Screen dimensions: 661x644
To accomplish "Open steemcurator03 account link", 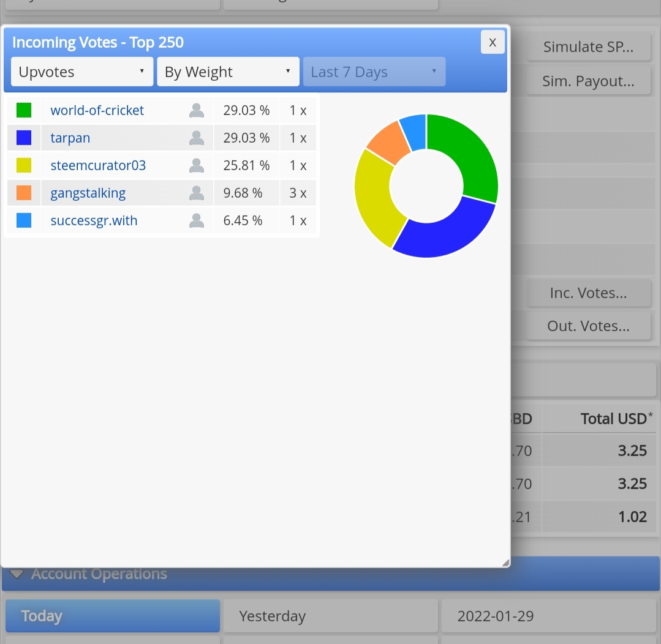I will coord(98,165).
